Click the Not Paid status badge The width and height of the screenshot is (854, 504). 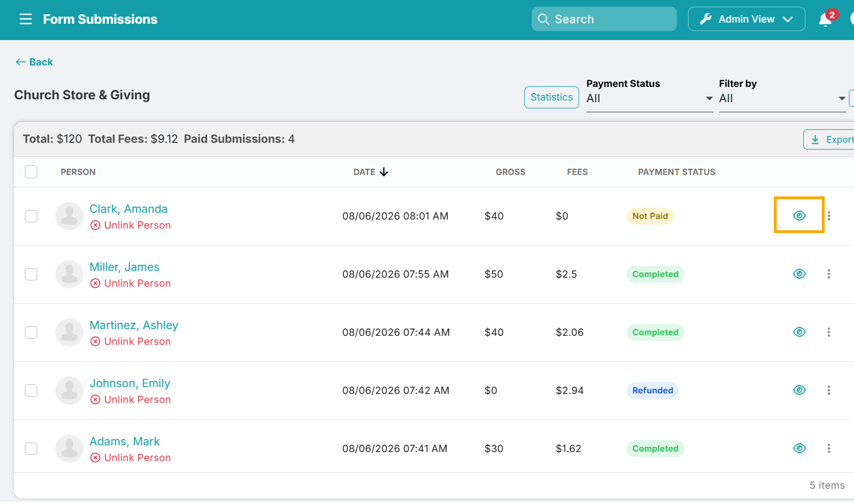click(650, 216)
